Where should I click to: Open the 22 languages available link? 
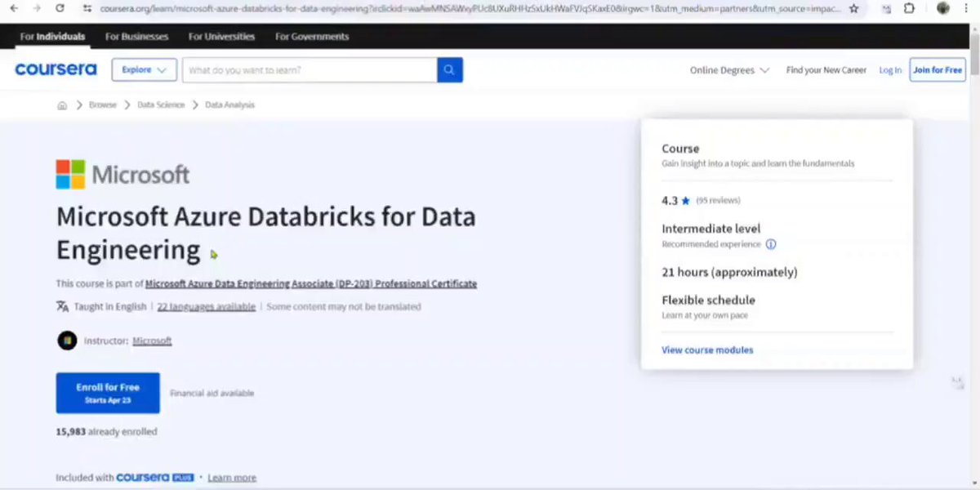[206, 307]
